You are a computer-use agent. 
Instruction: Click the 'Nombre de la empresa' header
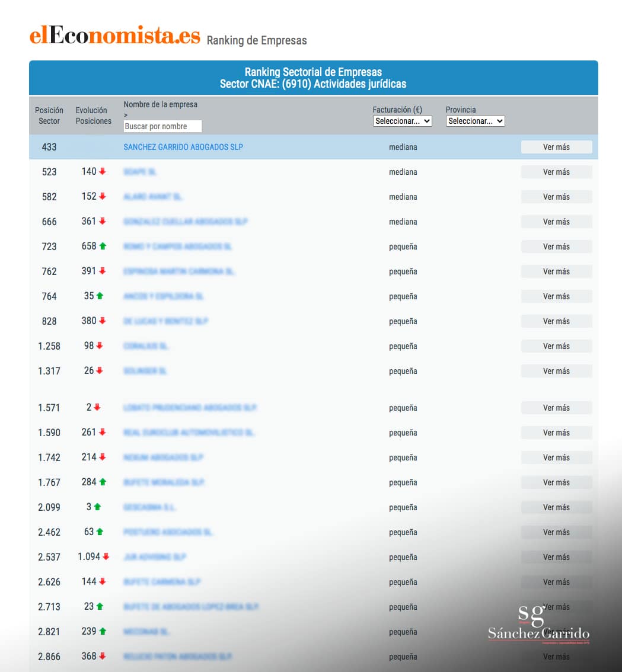[x=161, y=104]
